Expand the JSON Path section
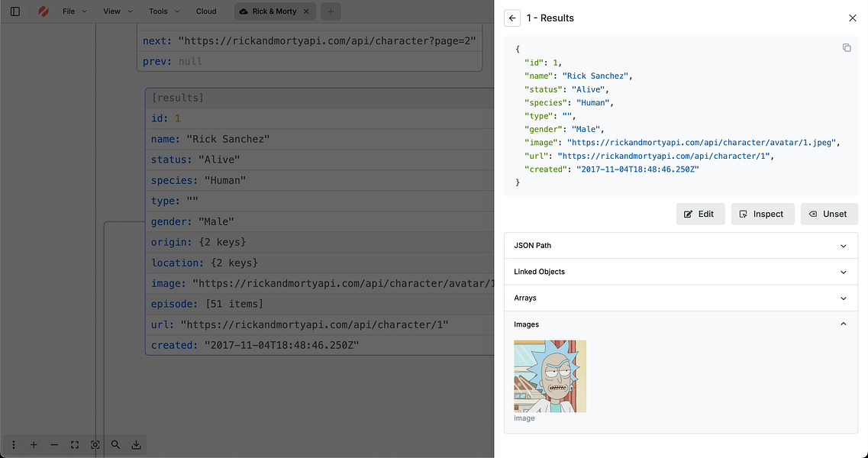 (680, 246)
